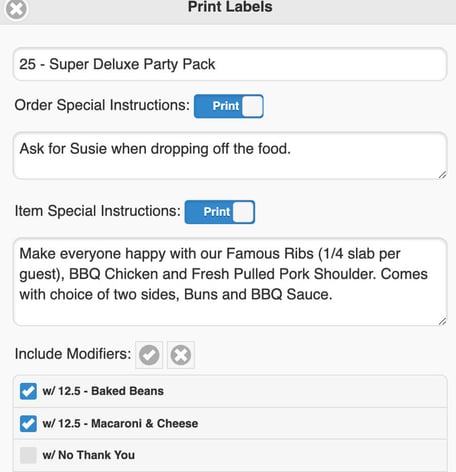Select the w/ 12.5 - Macaroni & Cheese text
Screen dimensions: 456x472
120,423
